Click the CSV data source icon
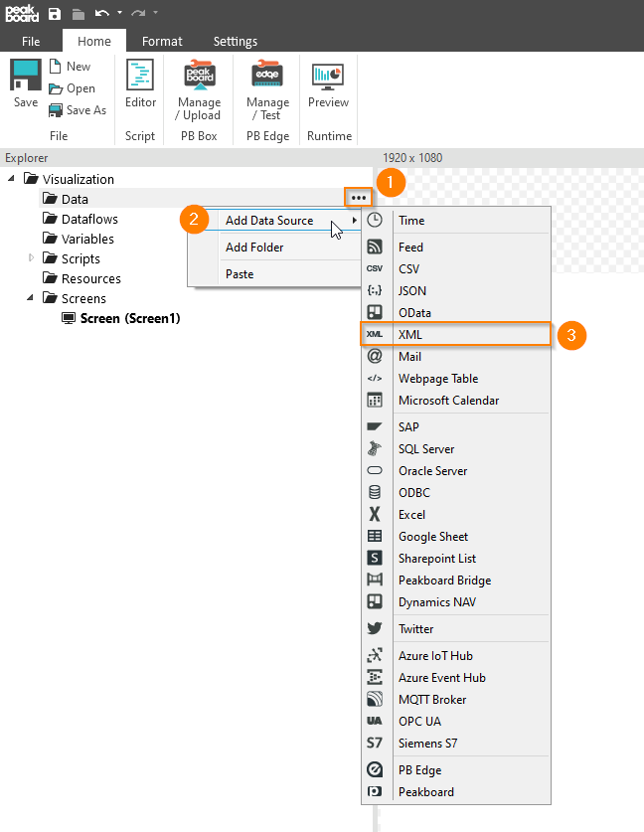Viewport: 644px width, 832px height. click(x=375, y=268)
